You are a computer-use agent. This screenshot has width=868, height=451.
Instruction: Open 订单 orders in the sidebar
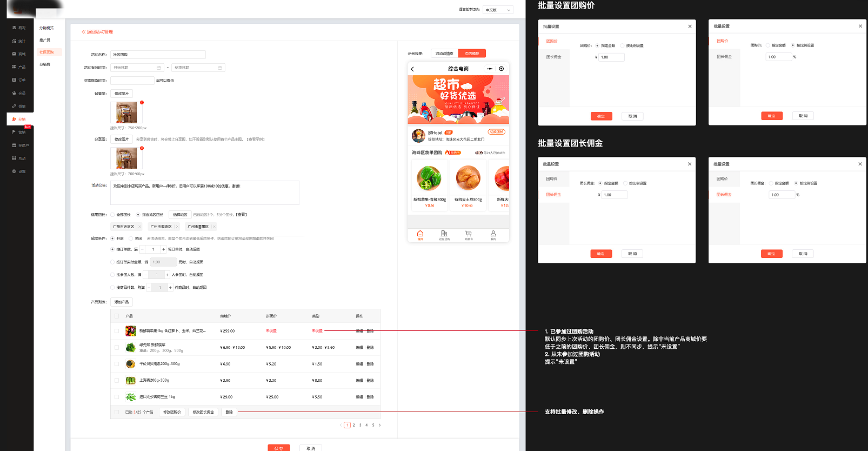pyautogui.click(x=19, y=80)
